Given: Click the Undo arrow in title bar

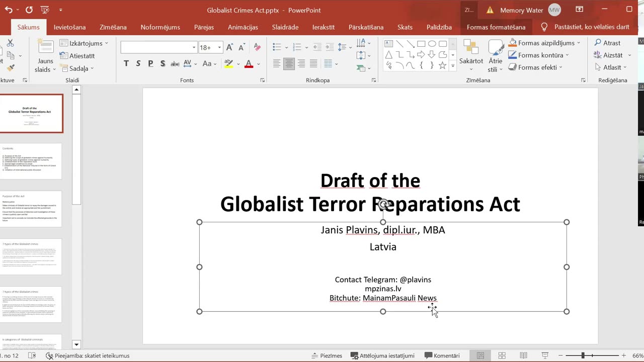Looking at the screenshot, I should 9,10.
